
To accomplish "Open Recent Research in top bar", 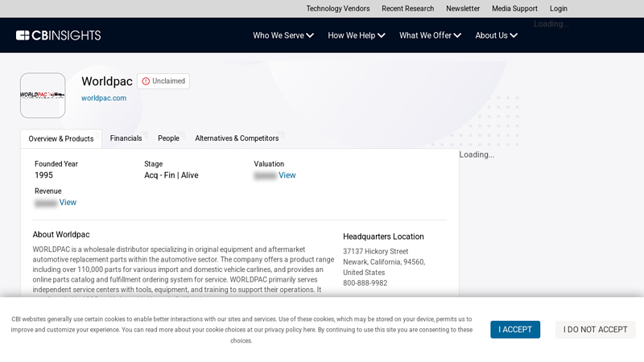I will coord(407,9).
